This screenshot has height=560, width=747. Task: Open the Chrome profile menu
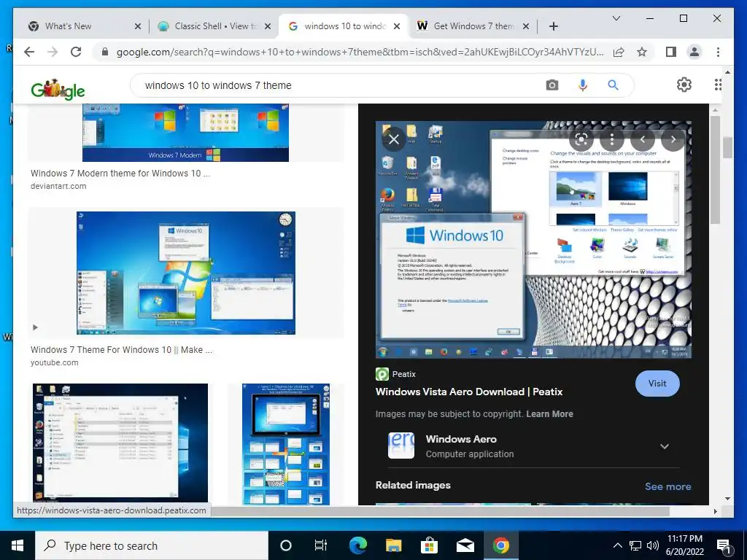coord(694,52)
